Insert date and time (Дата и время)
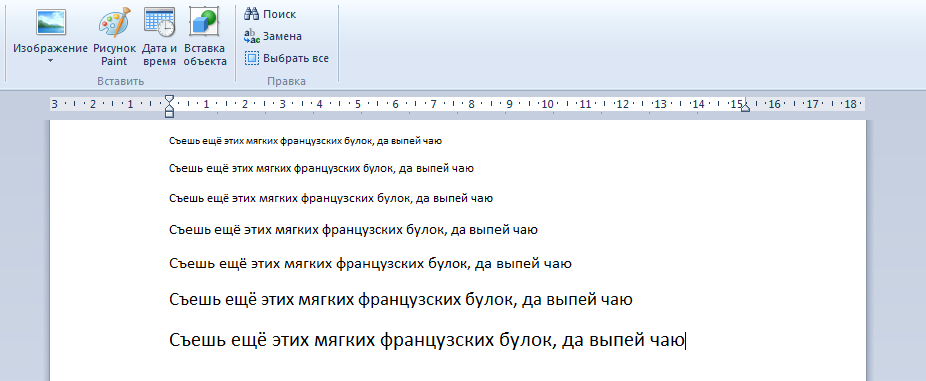Screen dimensions: 926x381 coord(159,37)
